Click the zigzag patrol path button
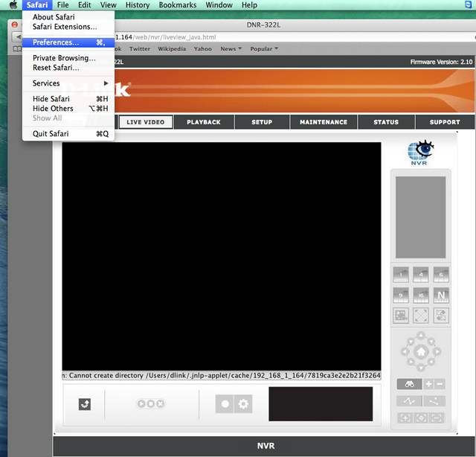476x457 pixels. click(x=409, y=401)
